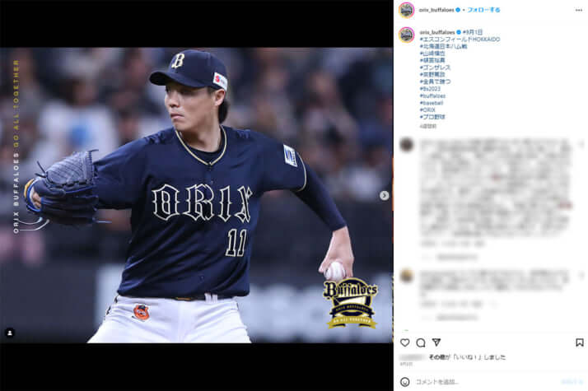Show tagged people icon on the photo
This screenshot has height=391, width=588.
pos(10,333)
